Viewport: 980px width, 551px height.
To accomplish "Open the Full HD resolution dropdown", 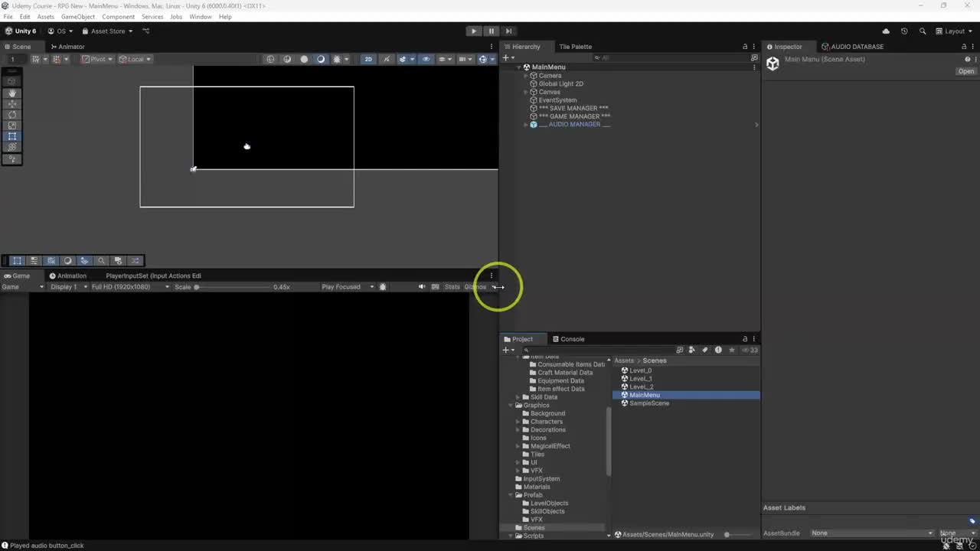I will 130,287.
